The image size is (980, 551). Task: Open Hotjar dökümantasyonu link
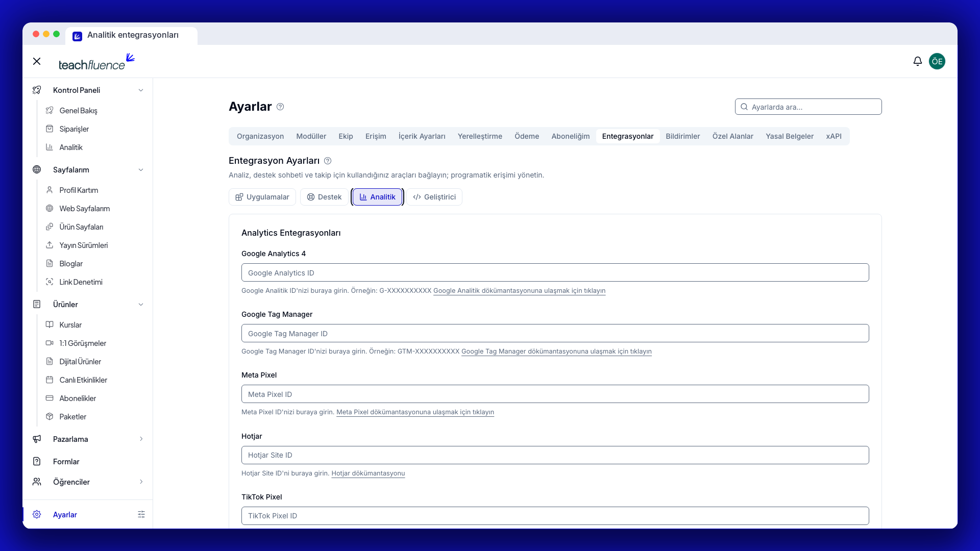click(368, 473)
